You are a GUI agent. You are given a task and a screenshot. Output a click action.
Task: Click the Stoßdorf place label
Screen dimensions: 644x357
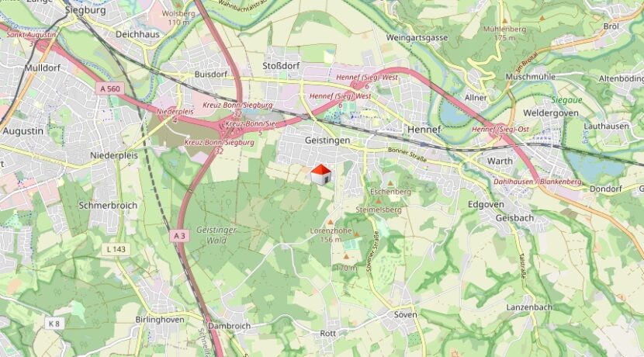point(282,66)
